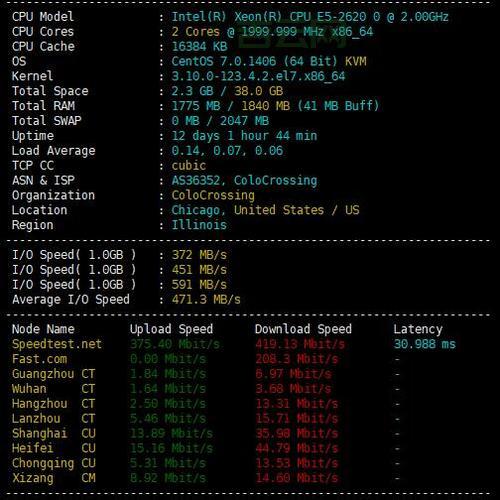This screenshot has width=500, height=500.
Task: Select the 30.988 ms latency value
Action: pos(425,344)
